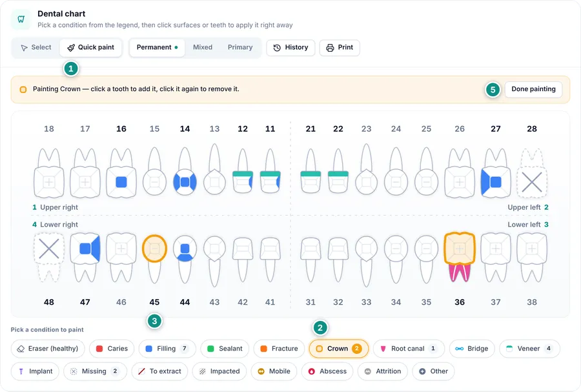The height and width of the screenshot is (392, 581).
Task: Open the History panel
Action: click(x=290, y=47)
